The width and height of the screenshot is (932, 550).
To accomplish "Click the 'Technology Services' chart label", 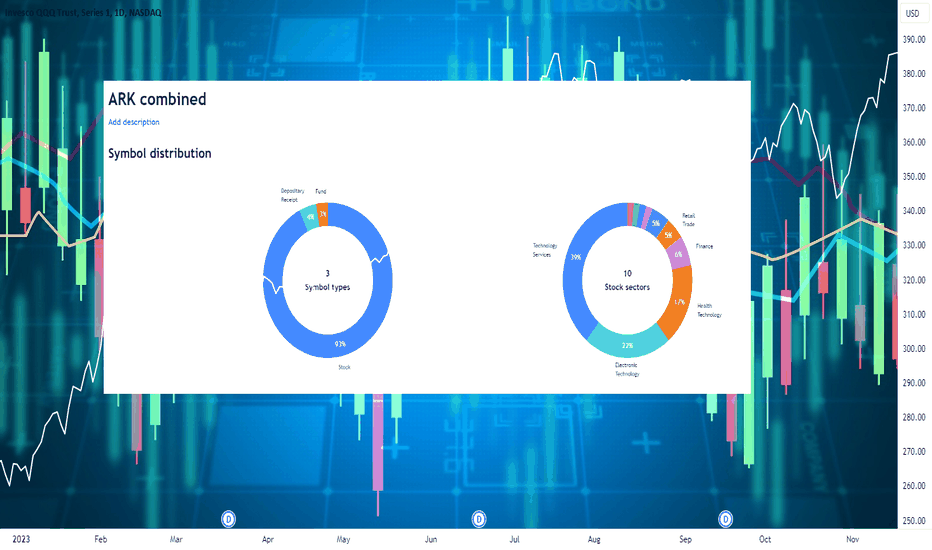I will coord(544,250).
